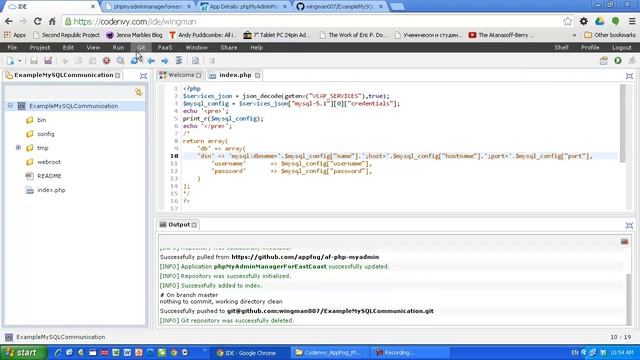Click the package project icon in right toolbar
The height and width of the screenshot is (360, 640).
604,61
